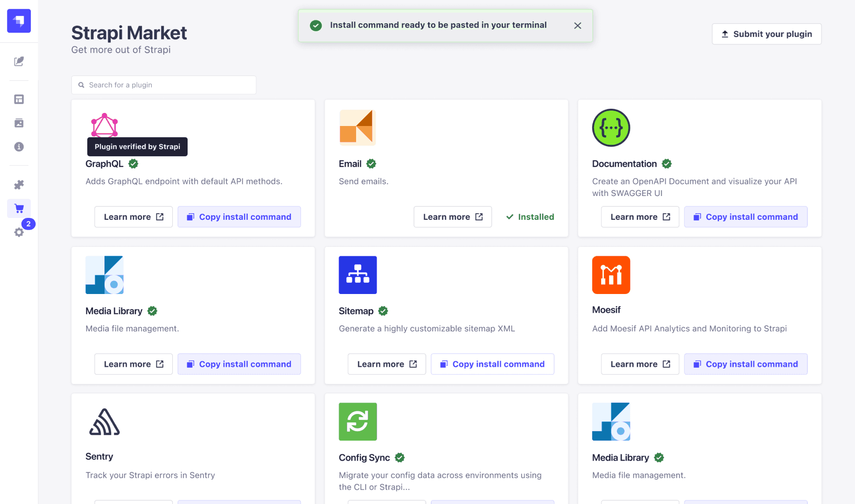
Task: Open Settings gear icon with badge
Action: (19, 232)
